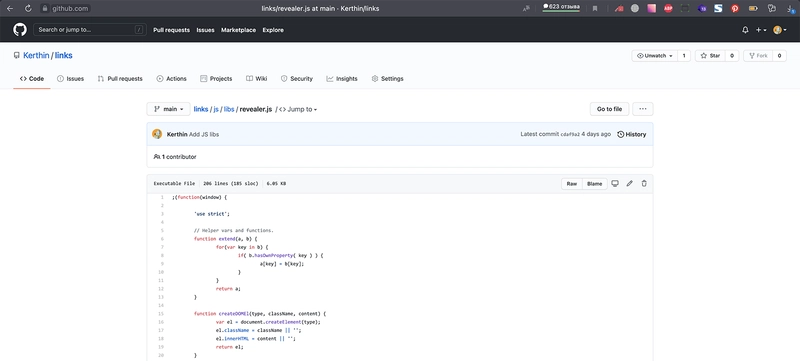The height and width of the screenshot is (361, 800).
Task: Click the translate page icon
Action: 526,8
